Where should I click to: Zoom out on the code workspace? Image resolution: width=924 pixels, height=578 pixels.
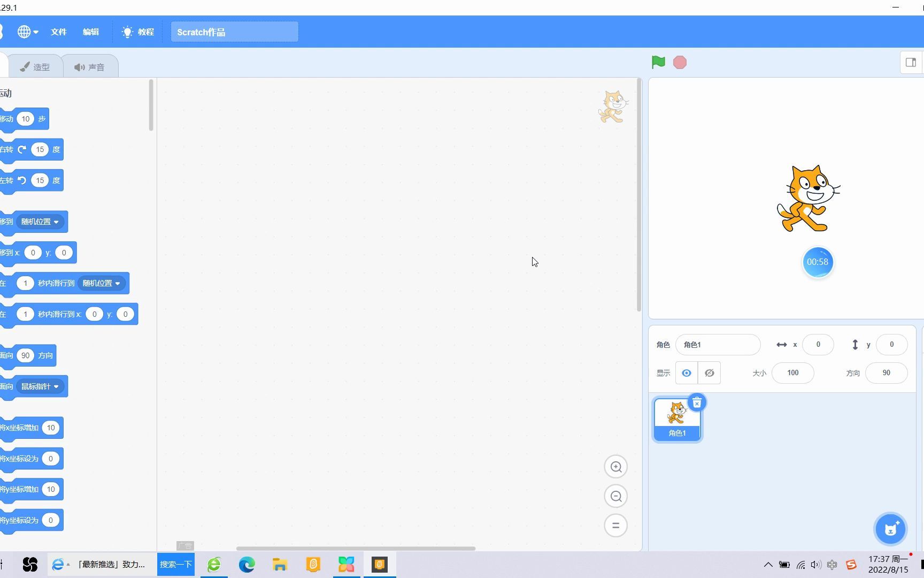[x=616, y=496]
